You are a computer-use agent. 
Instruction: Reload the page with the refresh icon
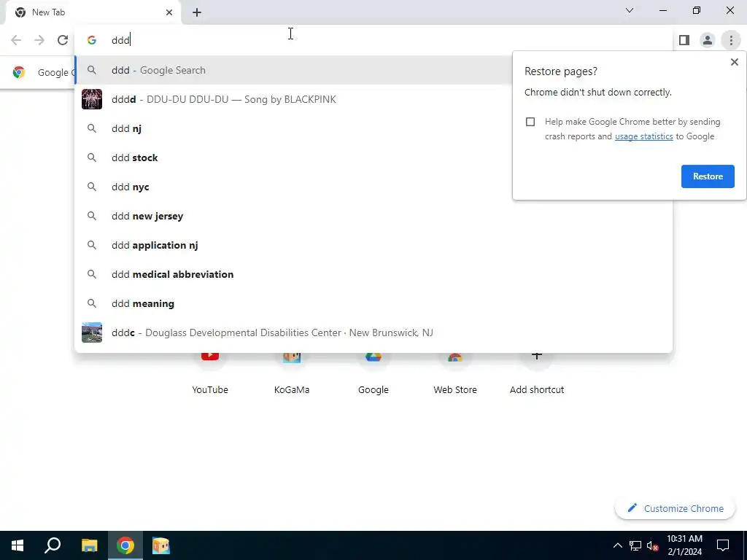(63, 41)
